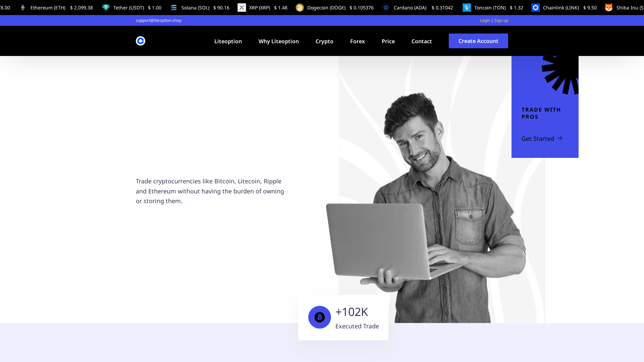644x362 pixels.
Task: Open the Crypto menu item
Action: pyautogui.click(x=324, y=41)
